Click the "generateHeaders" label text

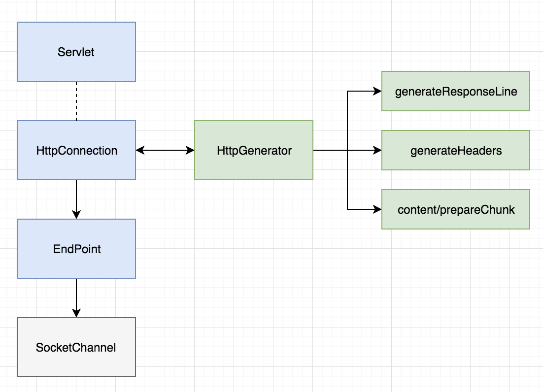tap(456, 151)
